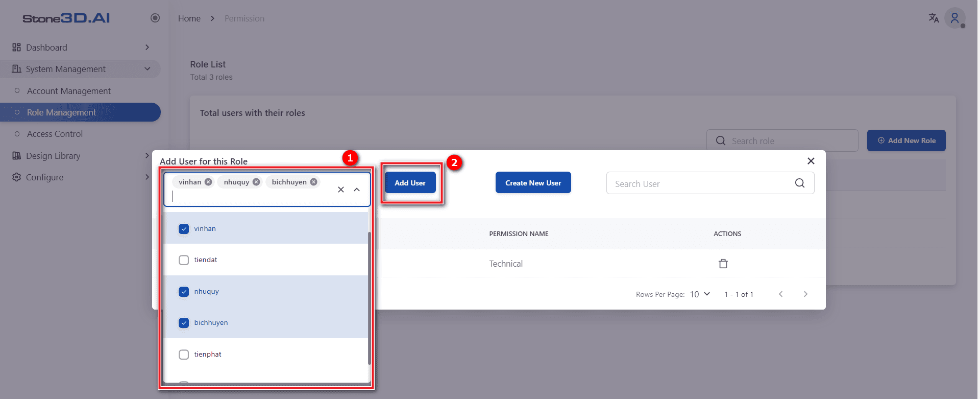
Task: Click the Search role magnifier icon
Action: 721,140
